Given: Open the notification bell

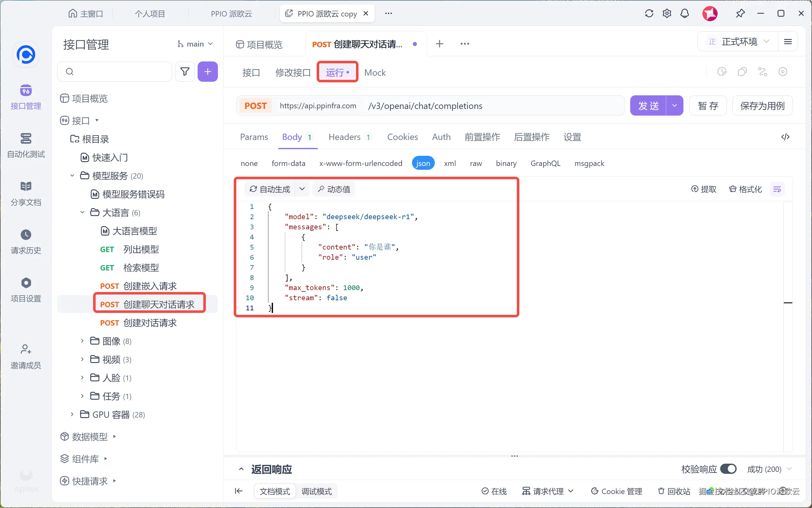Looking at the screenshot, I should click(685, 13).
